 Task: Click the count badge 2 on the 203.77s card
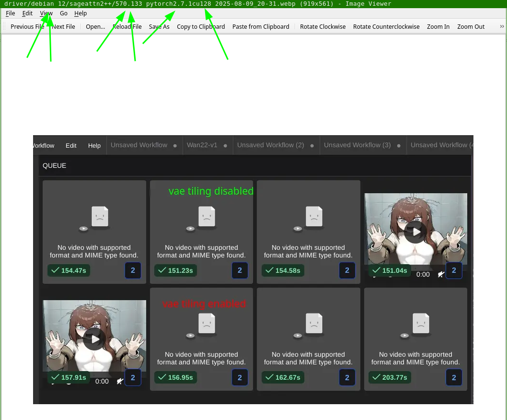(454, 377)
